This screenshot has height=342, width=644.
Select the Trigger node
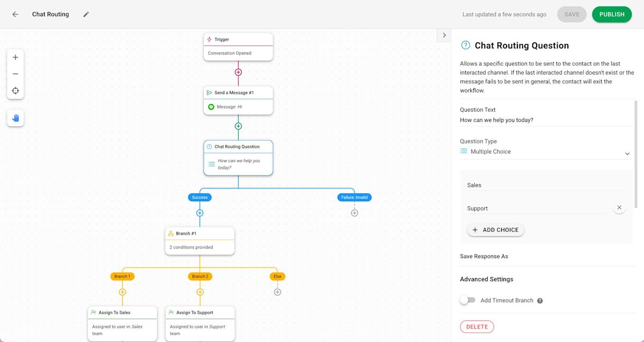coord(238,47)
